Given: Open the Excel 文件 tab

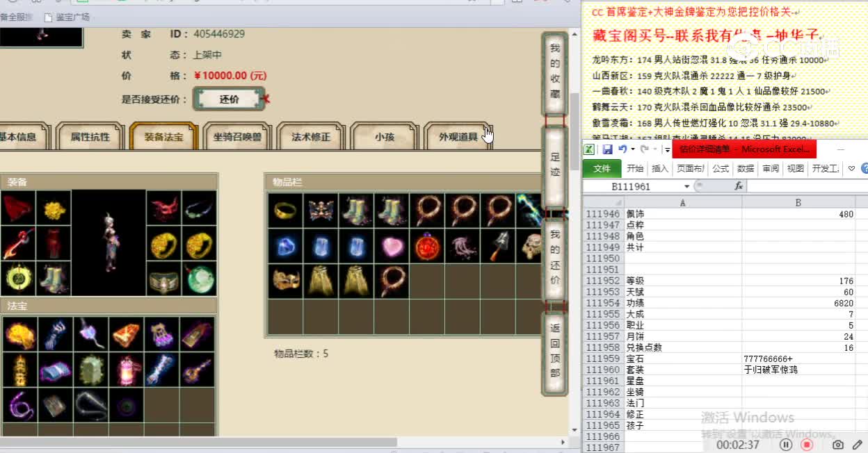Looking at the screenshot, I should 602,168.
